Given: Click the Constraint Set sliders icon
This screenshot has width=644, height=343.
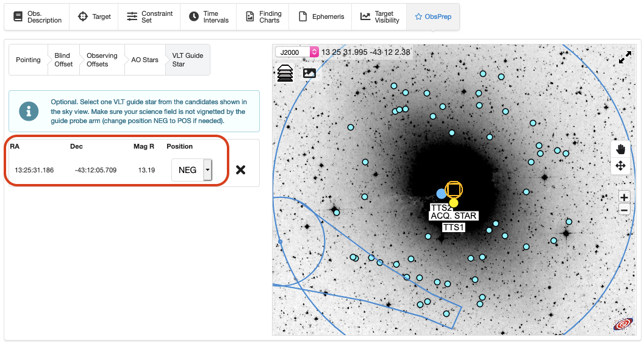Looking at the screenshot, I should pos(132,16).
